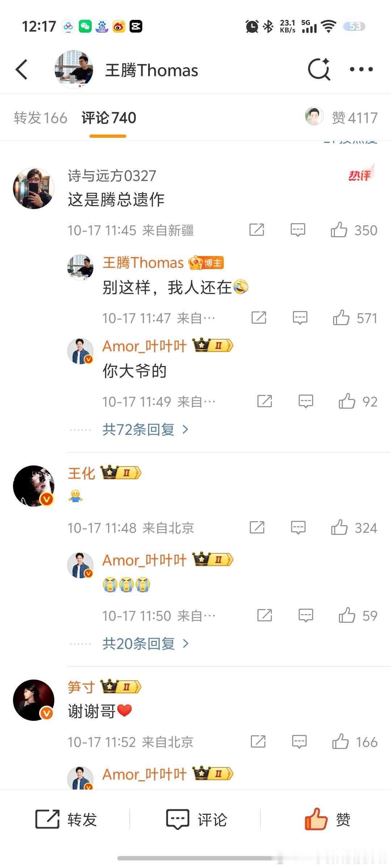Screen dimensions: 391x868
Task: Open the search icon in header
Action: [x=319, y=69]
